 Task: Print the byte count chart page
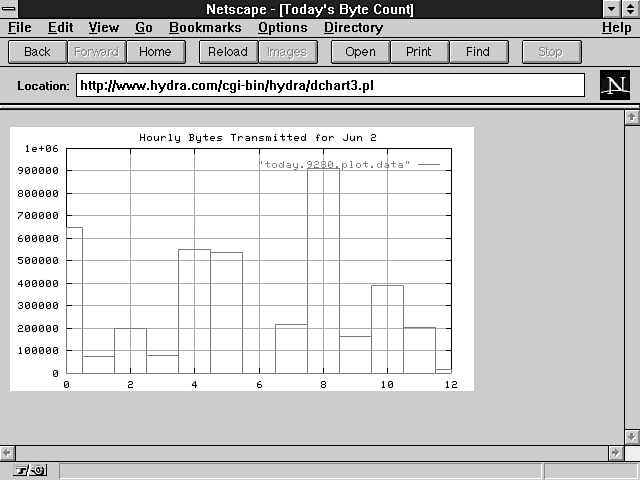(419, 52)
